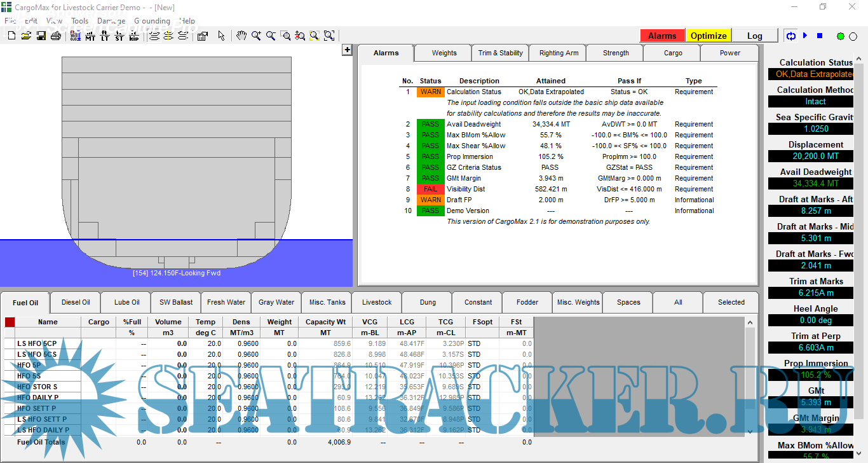Viewport: 868px width, 463px height.
Task: Open the Trim & Stability tab
Action: click(x=500, y=53)
